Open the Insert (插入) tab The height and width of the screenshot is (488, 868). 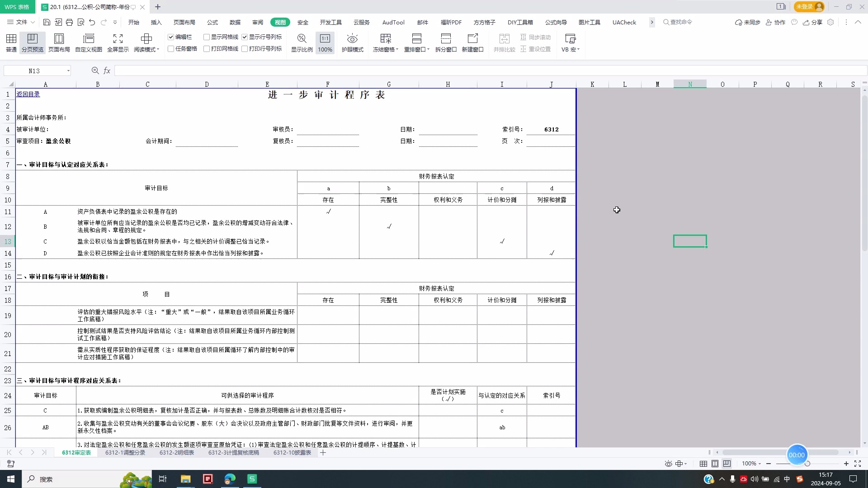pyautogui.click(x=156, y=22)
